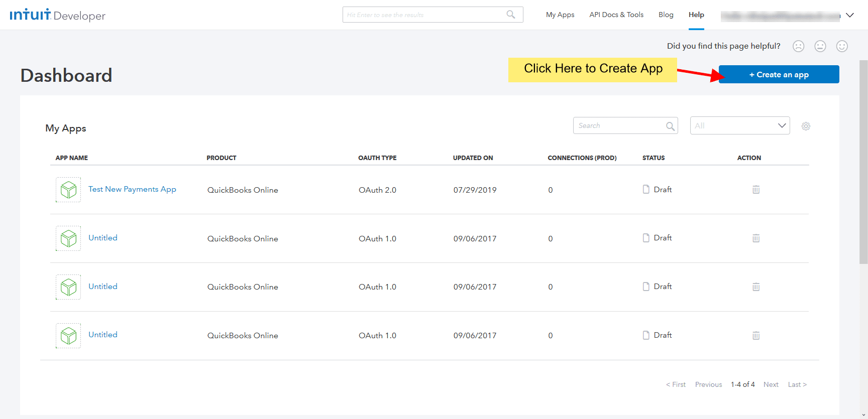
Task: Go to the Blog menu link
Action: click(x=666, y=15)
